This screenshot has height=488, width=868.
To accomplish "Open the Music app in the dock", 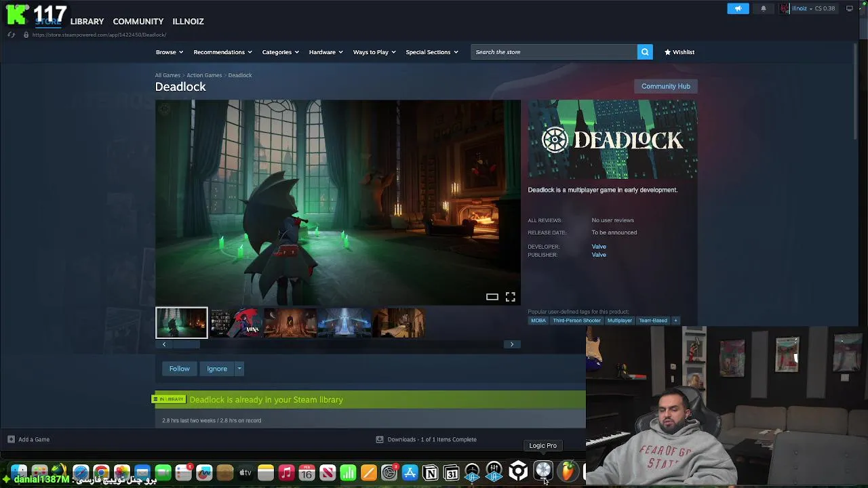I will point(286,473).
